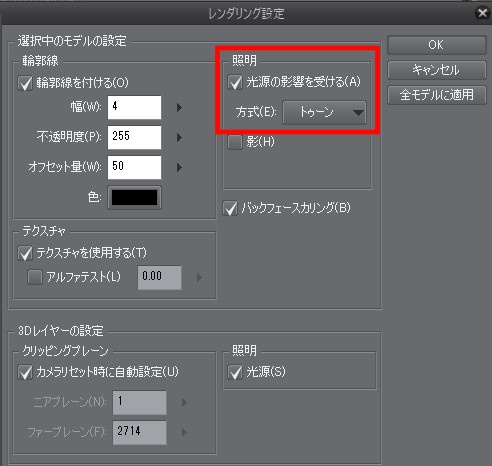Expand slider arrow next to 不透明度(P)
Image resolution: width=492 pixels, height=466 pixels.
[x=179, y=137]
